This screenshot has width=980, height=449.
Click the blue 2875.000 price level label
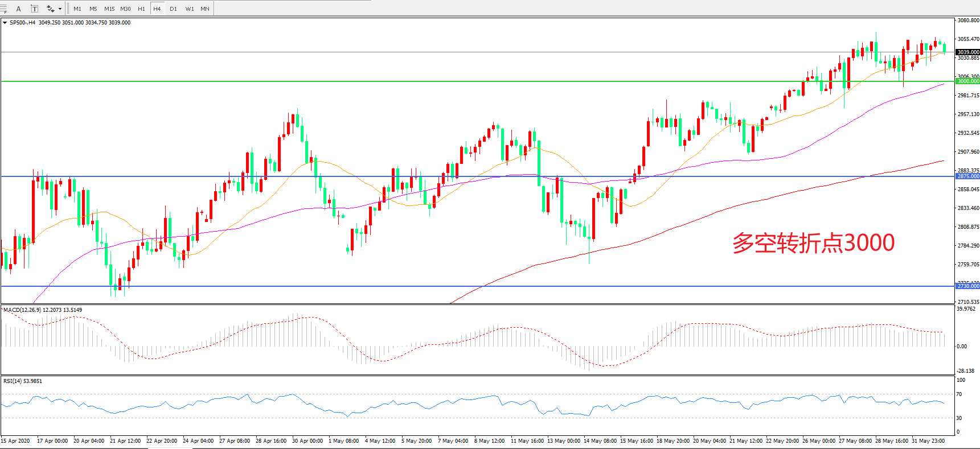[x=967, y=176]
